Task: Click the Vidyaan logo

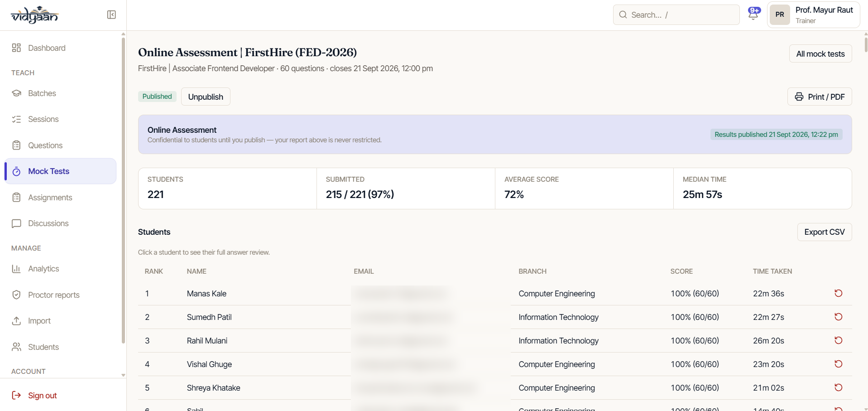Action: tap(35, 15)
